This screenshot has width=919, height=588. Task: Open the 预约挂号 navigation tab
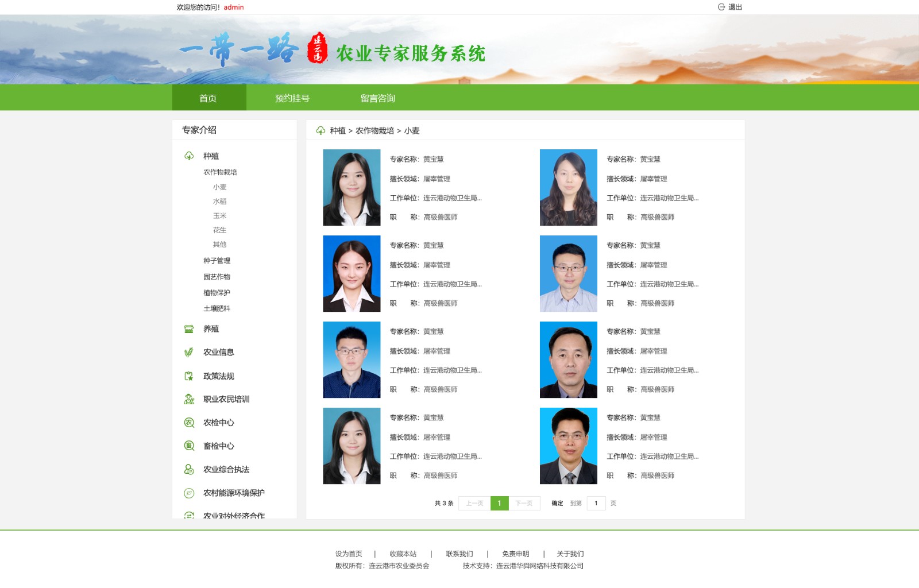point(292,98)
